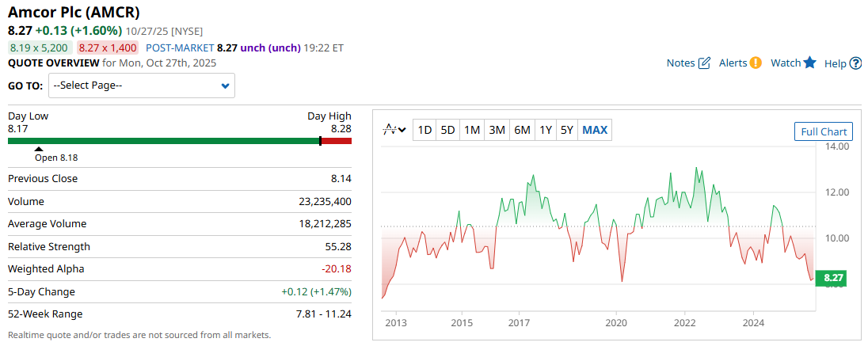Click the green 8.27 price tag on chart

(832, 278)
